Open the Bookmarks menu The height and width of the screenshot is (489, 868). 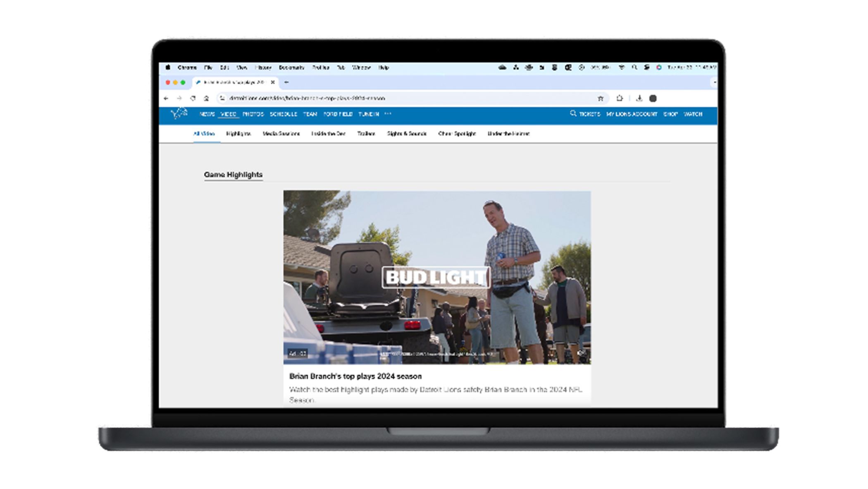(292, 67)
